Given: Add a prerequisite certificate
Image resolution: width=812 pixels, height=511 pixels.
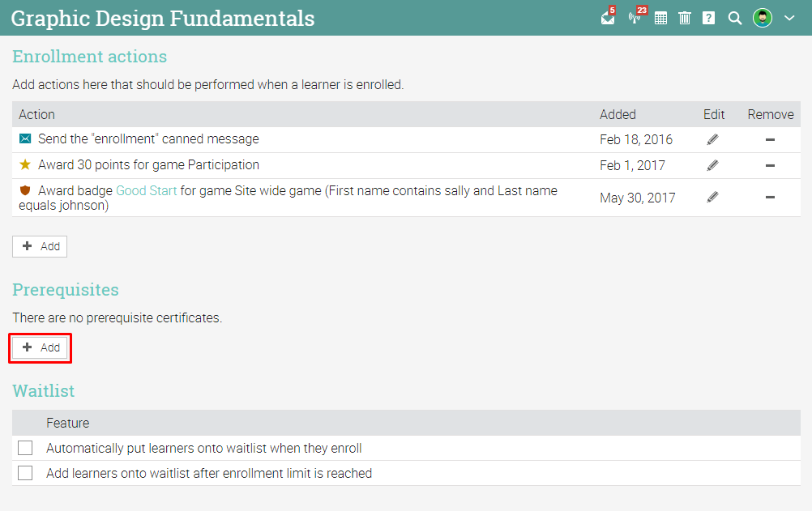Looking at the screenshot, I should click(x=41, y=347).
